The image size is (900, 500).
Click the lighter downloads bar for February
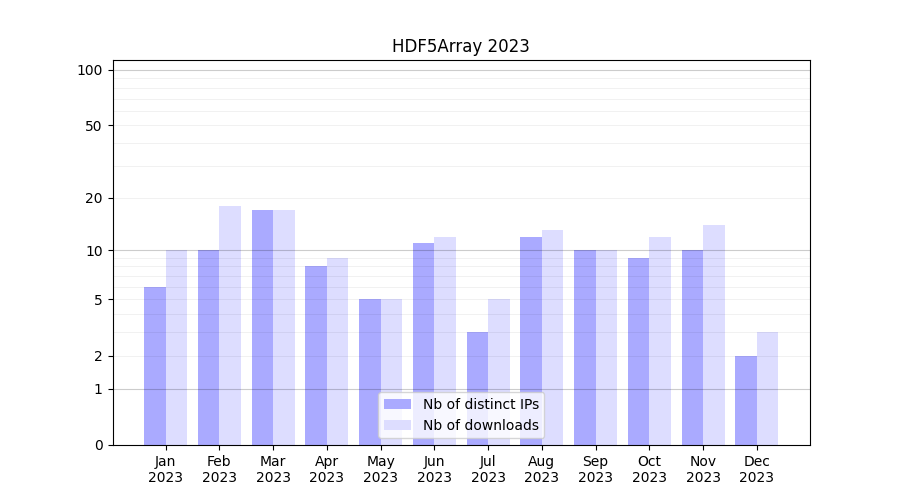pos(230,325)
